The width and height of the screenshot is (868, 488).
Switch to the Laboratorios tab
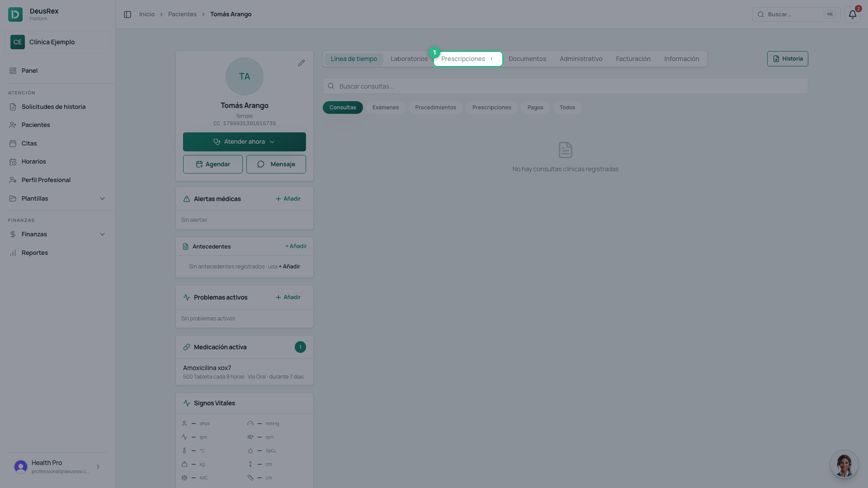(409, 59)
